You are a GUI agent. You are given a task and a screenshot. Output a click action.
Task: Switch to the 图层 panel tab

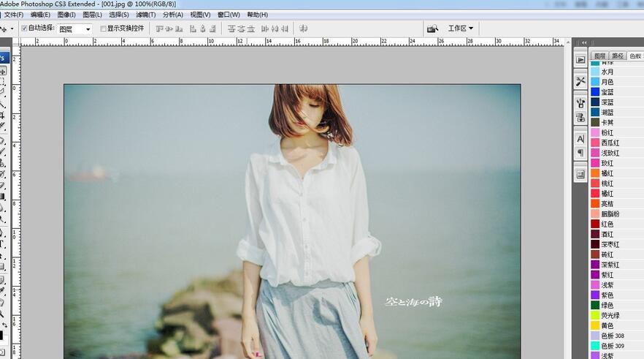tap(600, 56)
